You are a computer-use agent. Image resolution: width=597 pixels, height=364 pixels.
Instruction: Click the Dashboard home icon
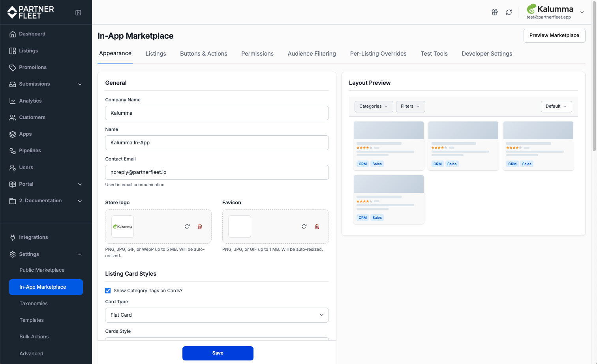click(13, 34)
